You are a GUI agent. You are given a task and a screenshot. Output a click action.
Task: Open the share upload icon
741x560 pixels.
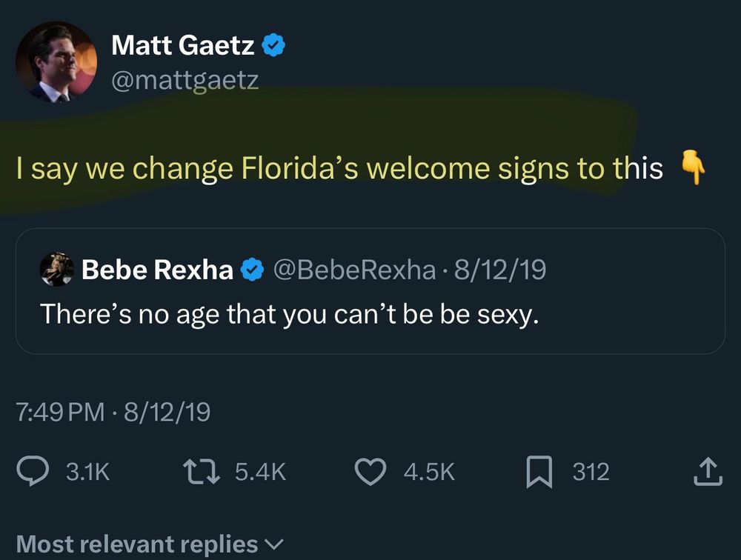(x=707, y=472)
